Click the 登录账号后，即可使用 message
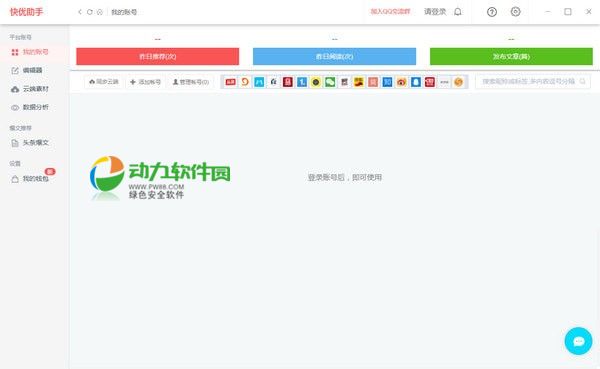The width and height of the screenshot is (600, 369). click(345, 177)
